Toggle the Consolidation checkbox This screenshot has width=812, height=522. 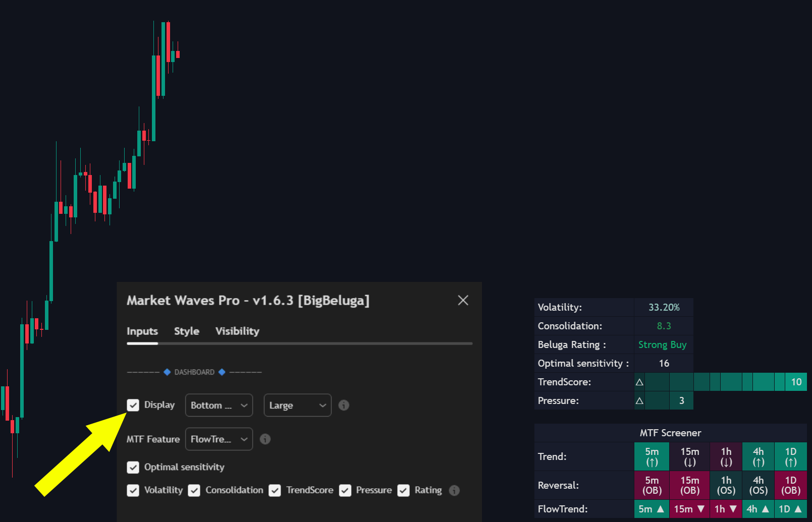click(x=194, y=490)
